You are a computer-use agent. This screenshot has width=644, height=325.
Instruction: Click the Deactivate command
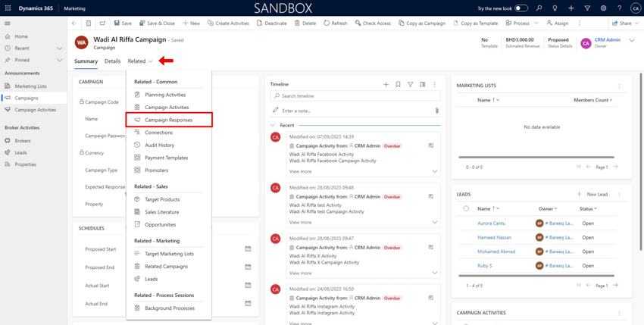[271, 23]
